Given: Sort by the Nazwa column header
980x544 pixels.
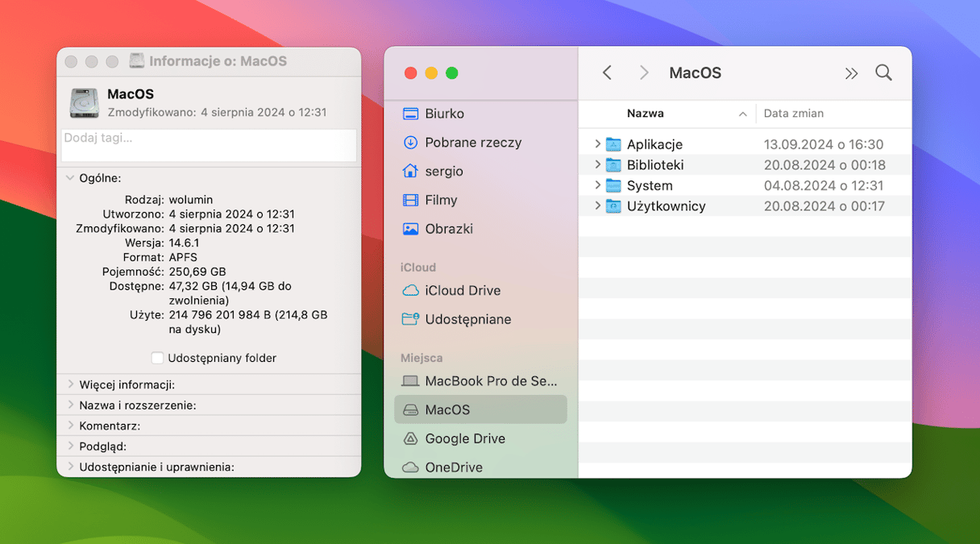Looking at the screenshot, I should coord(646,114).
